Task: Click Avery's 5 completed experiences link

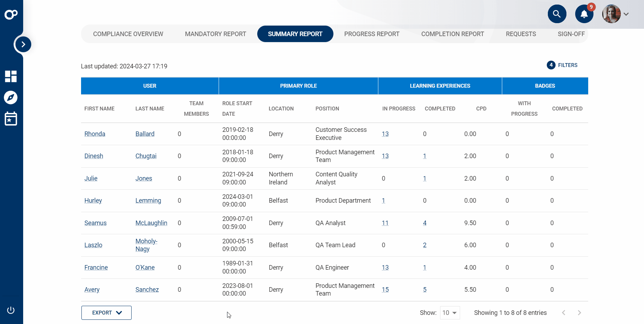Action: click(425, 289)
